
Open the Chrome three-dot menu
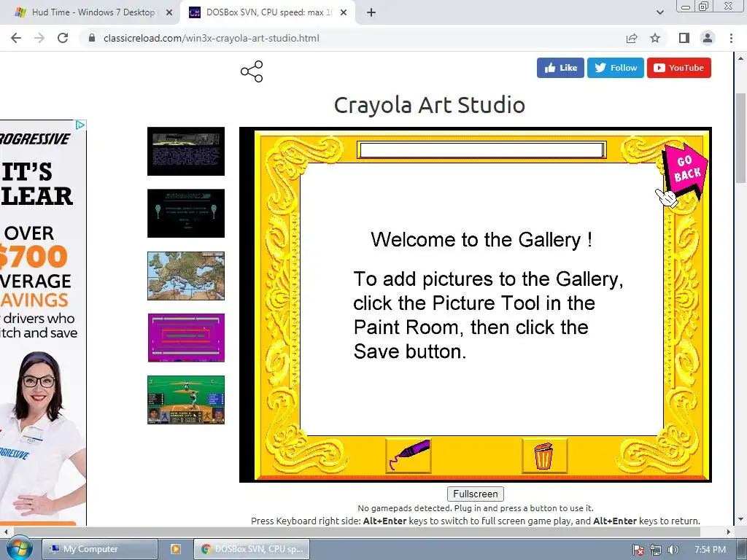tap(731, 38)
